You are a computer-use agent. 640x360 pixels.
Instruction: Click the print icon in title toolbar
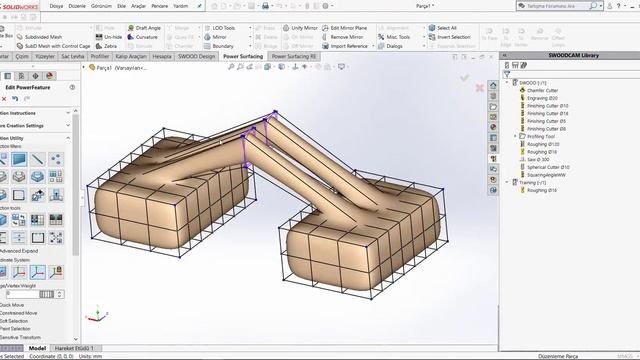click(265, 6)
